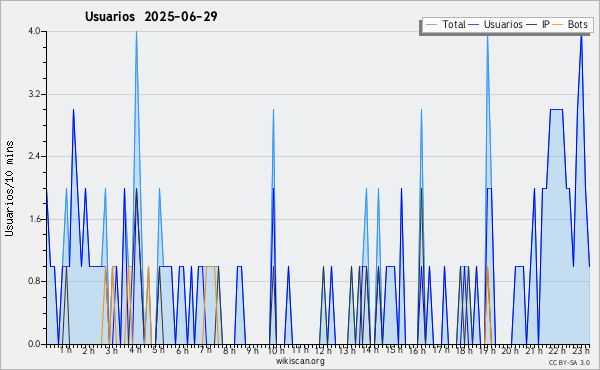Click the '3 h' x-axis label

click(x=111, y=350)
